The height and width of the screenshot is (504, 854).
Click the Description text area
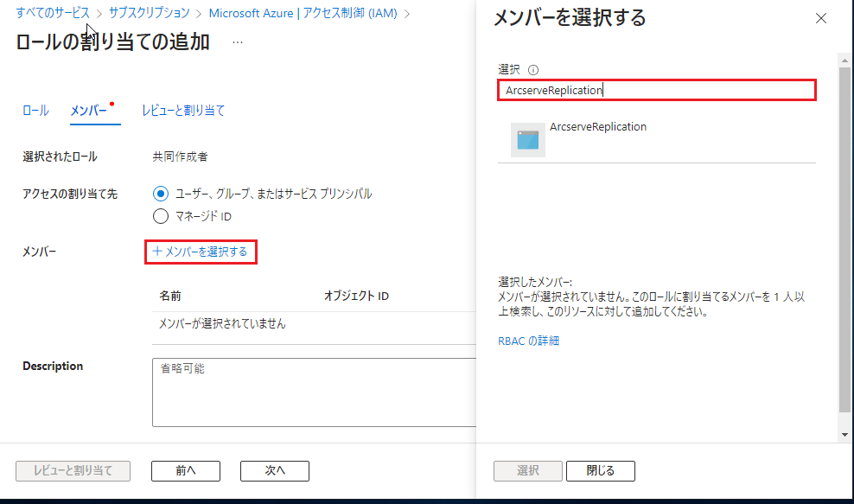coord(315,392)
